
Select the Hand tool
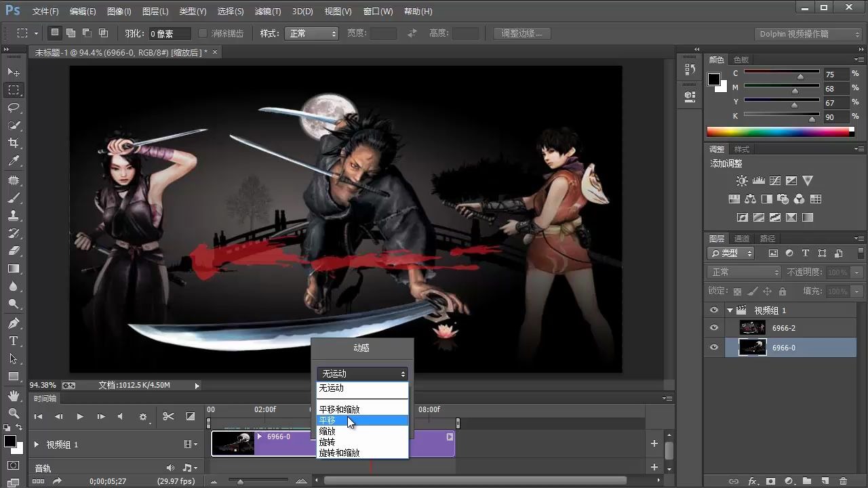14,395
